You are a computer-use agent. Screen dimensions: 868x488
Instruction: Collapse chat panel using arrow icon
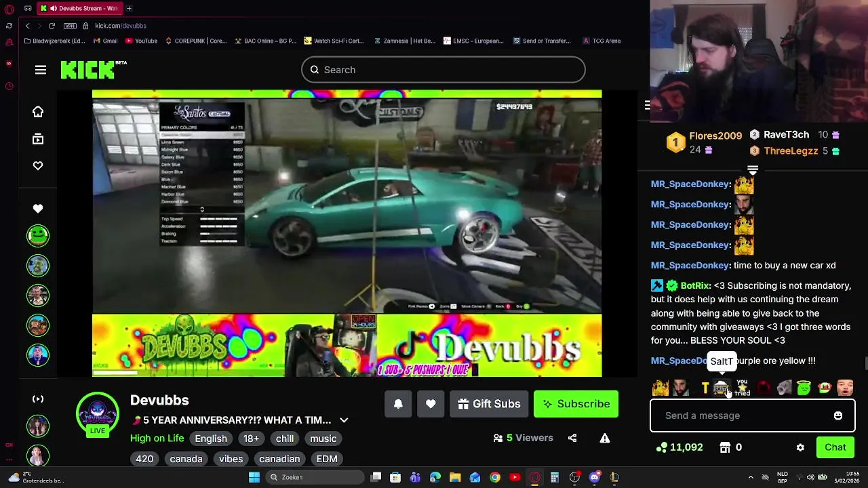point(647,105)
